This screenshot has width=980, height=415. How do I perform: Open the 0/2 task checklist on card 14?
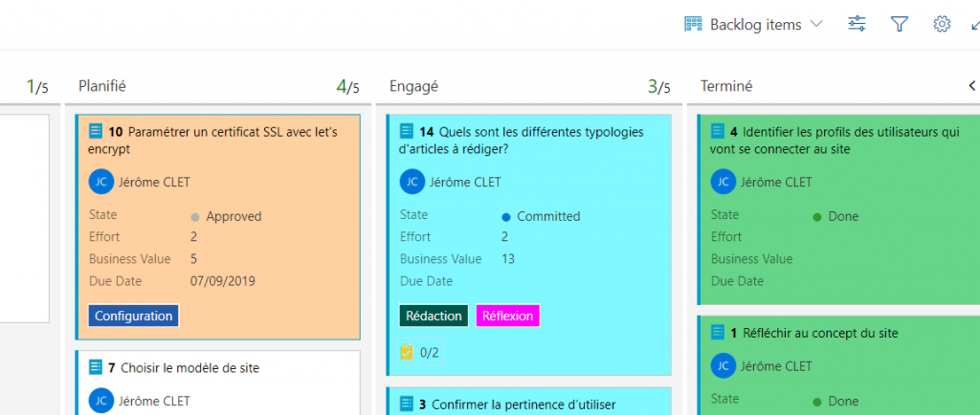pyautogui.click(x=420, y=353)
